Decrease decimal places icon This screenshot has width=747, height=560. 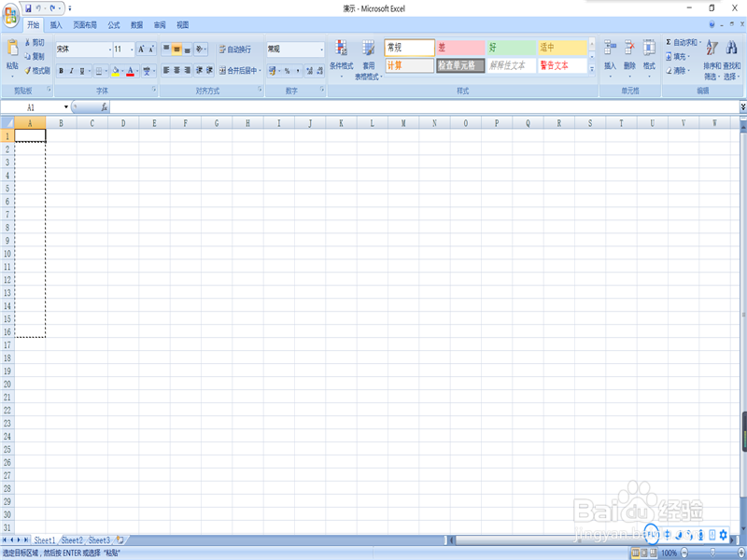(x=319, y=71)
